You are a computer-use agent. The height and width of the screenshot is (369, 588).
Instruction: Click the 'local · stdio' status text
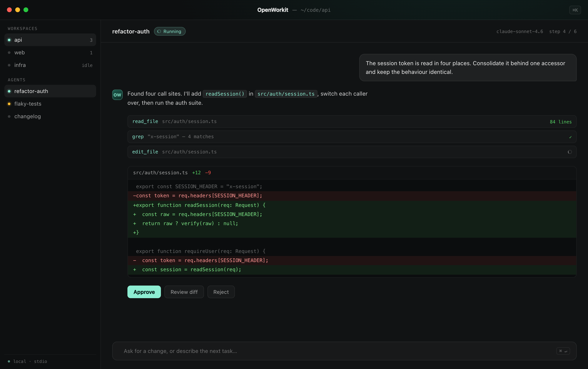coord(30,361)
